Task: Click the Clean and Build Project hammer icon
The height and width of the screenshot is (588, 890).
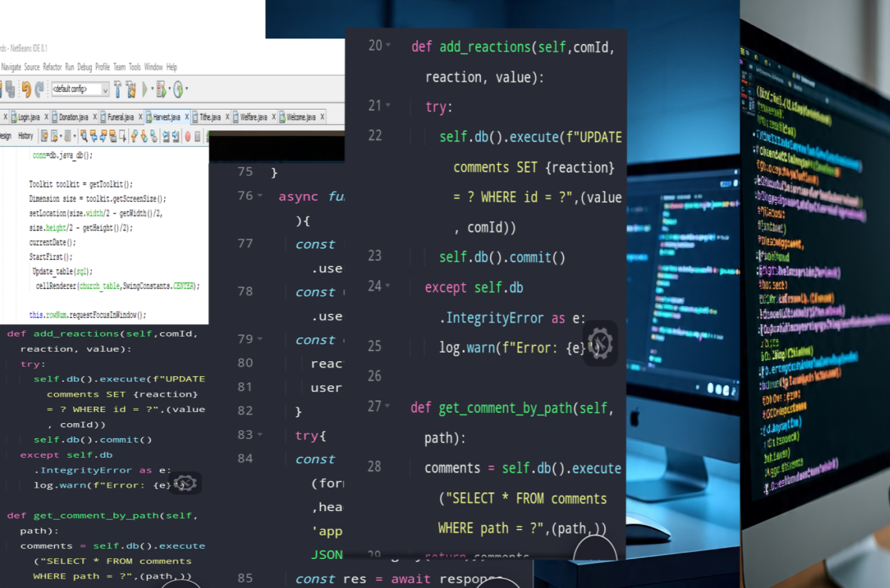Action: coord(131,88)
